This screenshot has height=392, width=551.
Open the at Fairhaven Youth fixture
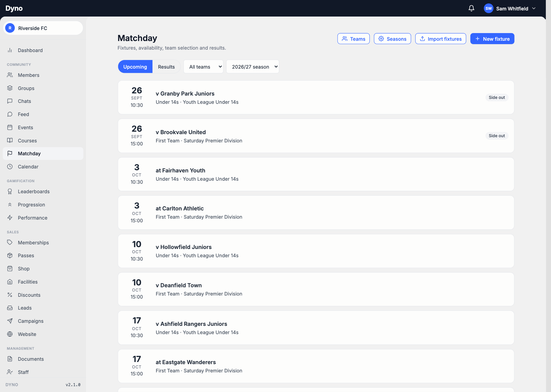316,174
